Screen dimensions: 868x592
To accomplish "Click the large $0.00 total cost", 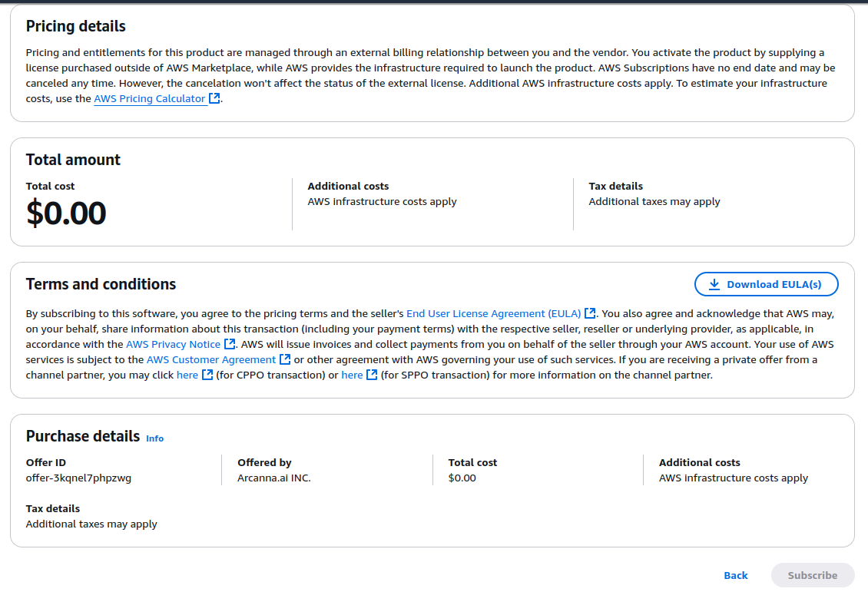I will (x=66, y=213).
